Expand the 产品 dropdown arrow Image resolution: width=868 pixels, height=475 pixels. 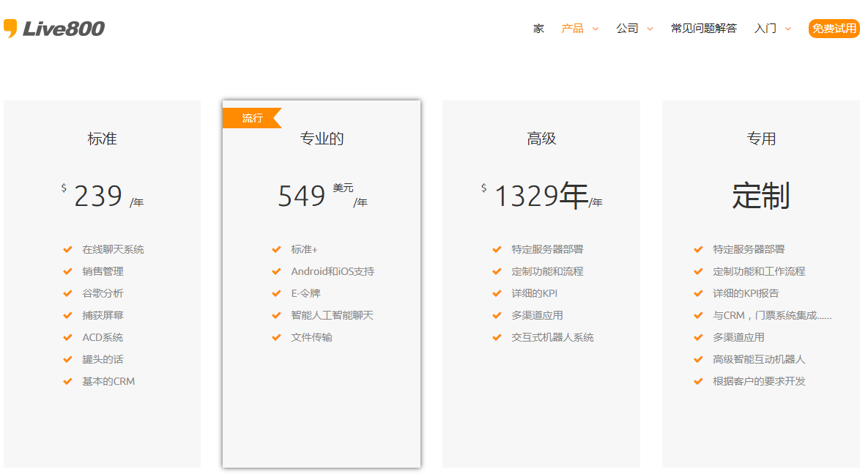point(596,29)
